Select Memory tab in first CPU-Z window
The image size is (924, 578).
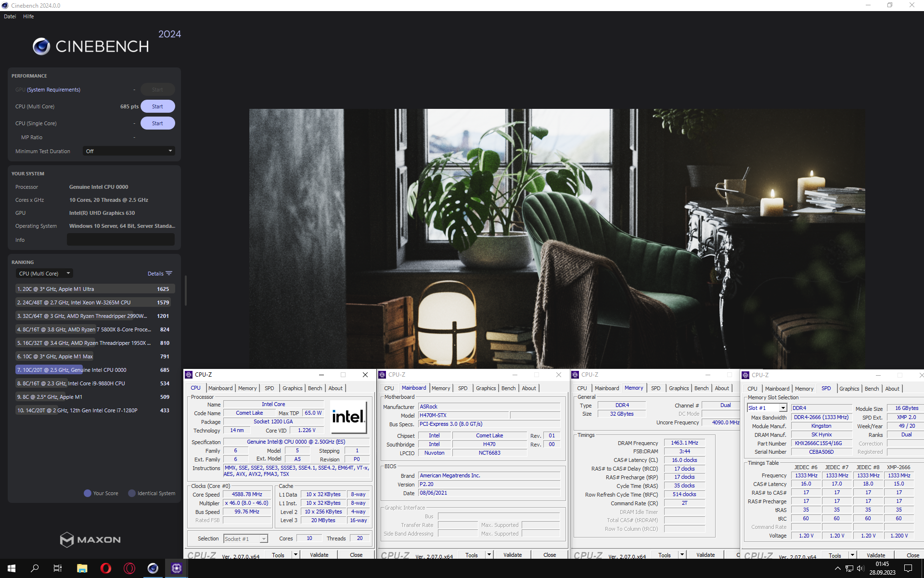pos(247,388)
